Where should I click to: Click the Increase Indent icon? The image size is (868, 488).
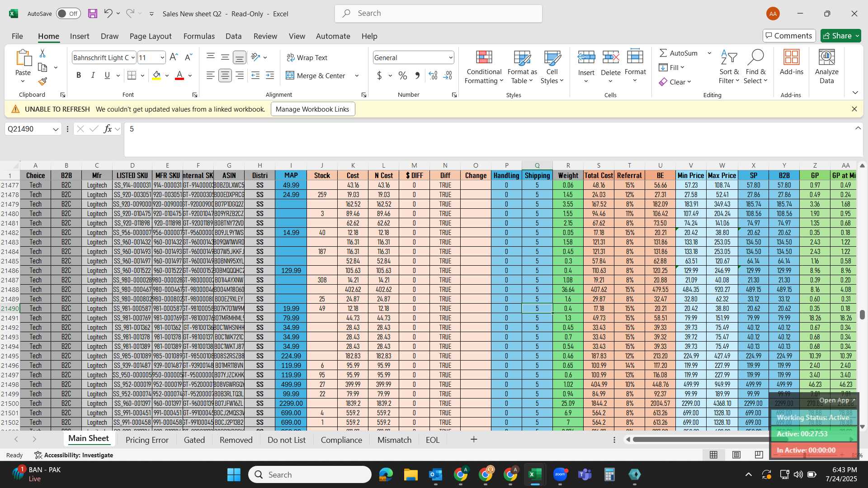[x=270, y=75]
